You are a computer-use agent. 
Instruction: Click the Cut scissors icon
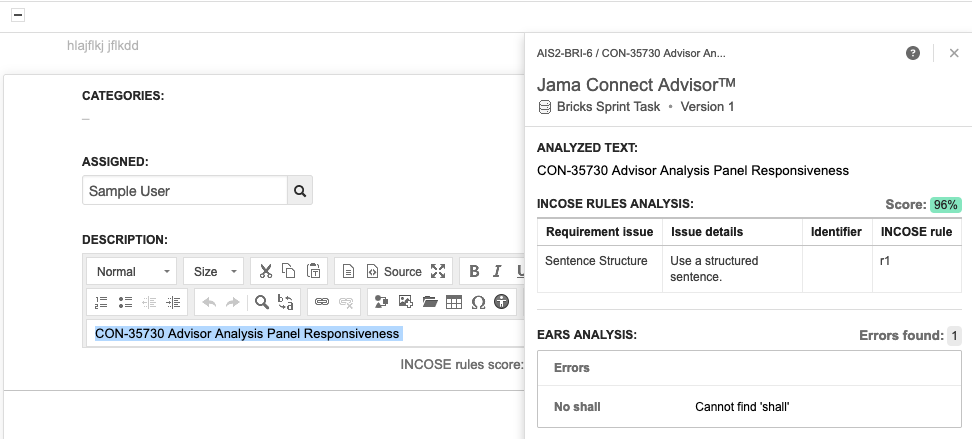pos(265,271)
